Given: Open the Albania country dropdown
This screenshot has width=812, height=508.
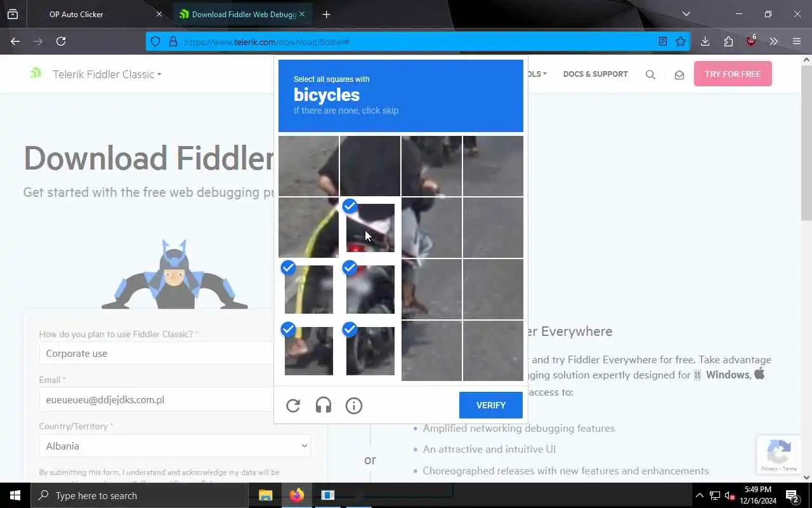Looking at the screenshot, I should tap(175, 446).
